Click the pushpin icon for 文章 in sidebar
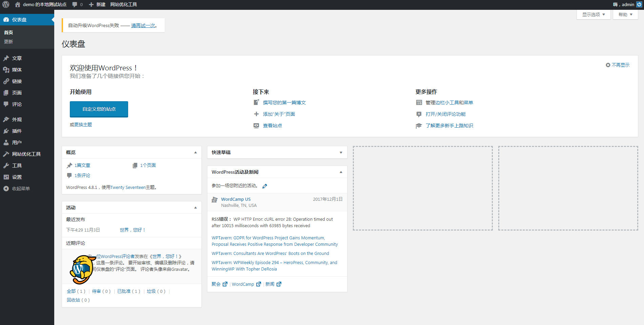644x325 pixels. click(6, 58)
